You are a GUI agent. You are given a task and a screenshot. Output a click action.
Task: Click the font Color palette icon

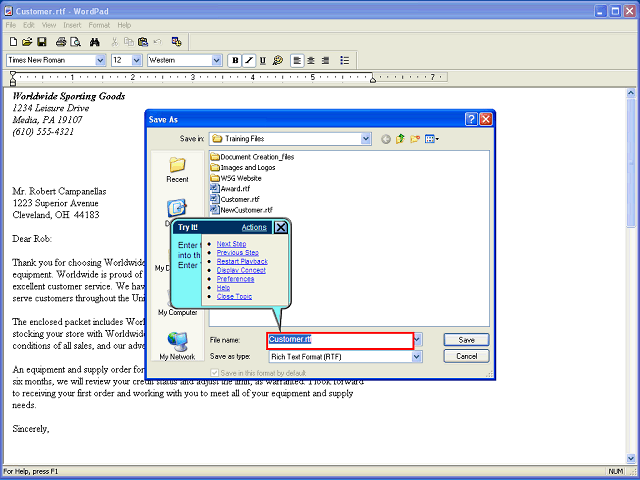pos(278,60)
